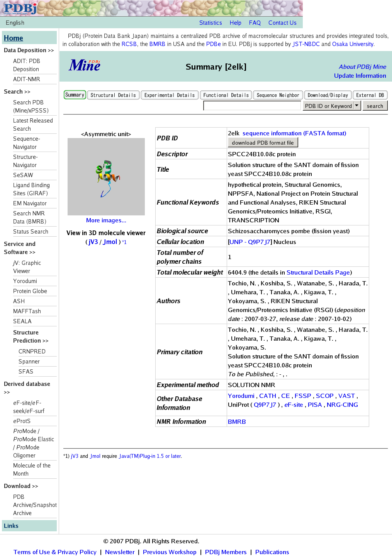Expand Data Deposition section
392x558 pixels.
[29, 50]
